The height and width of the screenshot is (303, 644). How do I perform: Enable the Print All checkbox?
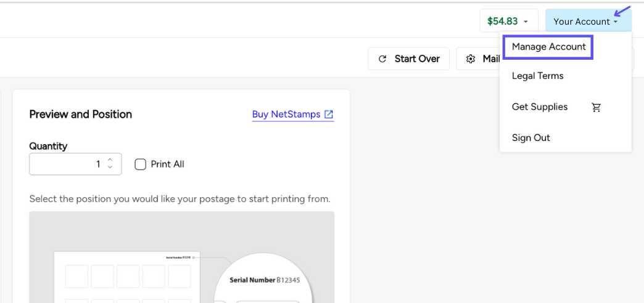pos(141,164)
